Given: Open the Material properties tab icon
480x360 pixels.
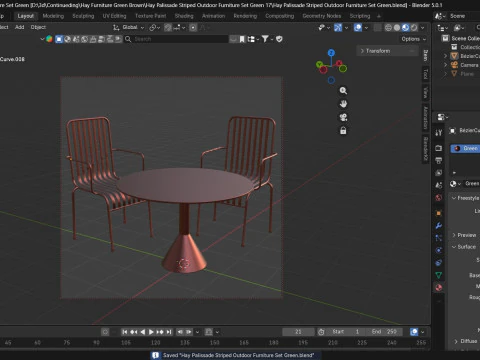Looking at the screenshot, I should [439, 287].
